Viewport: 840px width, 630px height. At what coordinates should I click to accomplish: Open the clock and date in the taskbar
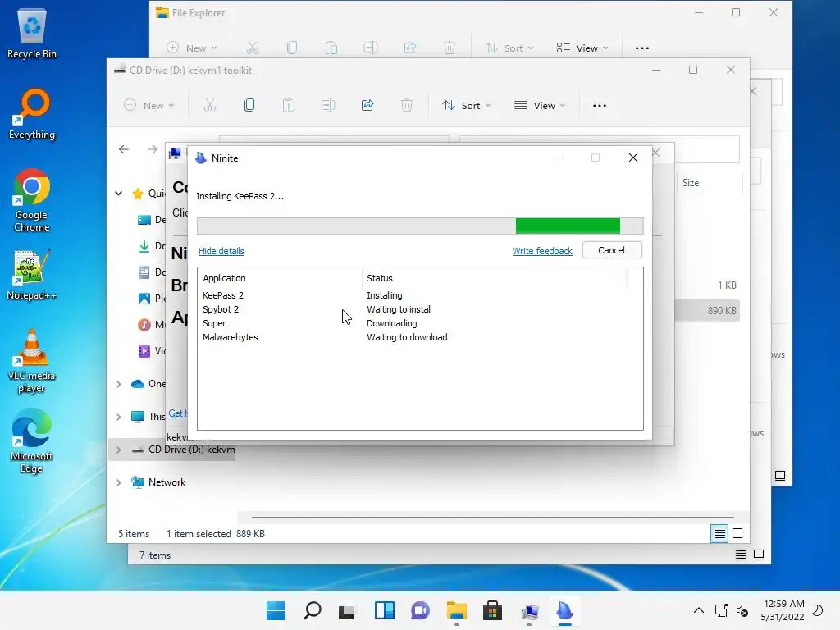coord(783,610)
